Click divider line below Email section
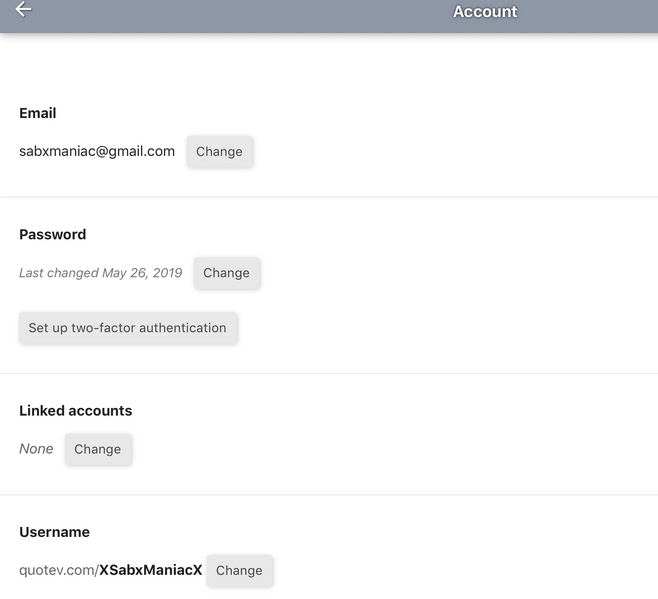Image resolution: width=658 pixels, height=599 pixels. click(329, 197)
